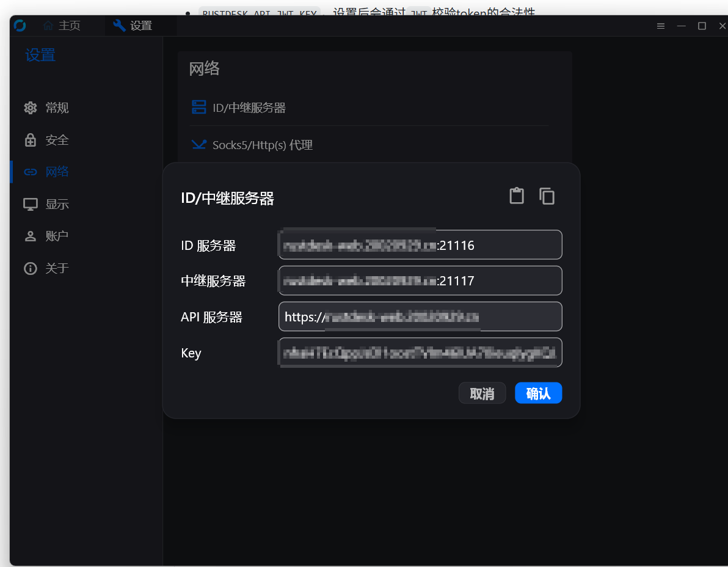
Task: Maximize the RustDesk window
Action: coord(702,26)
